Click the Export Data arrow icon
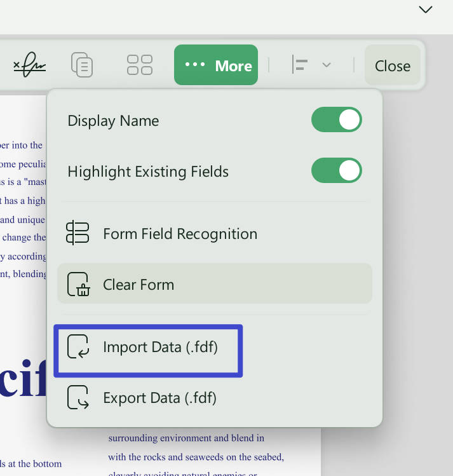The image size is (453, 476). [78, 398]
